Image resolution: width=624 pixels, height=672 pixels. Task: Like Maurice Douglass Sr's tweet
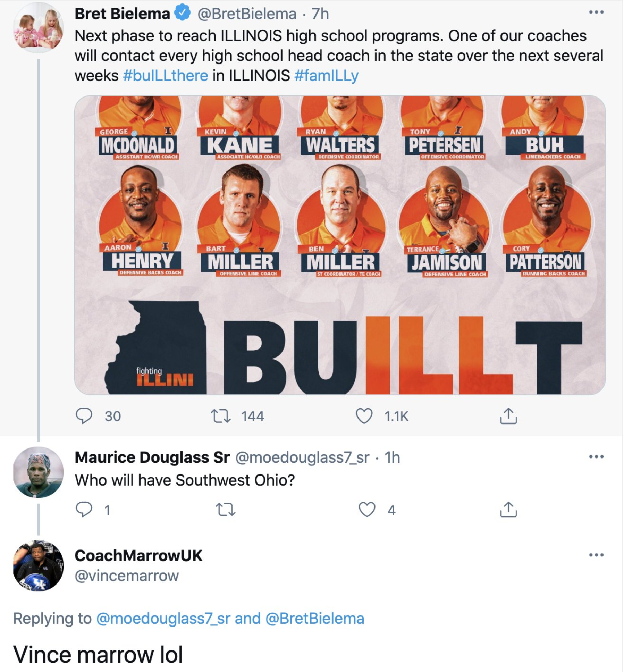coord(367,510)
